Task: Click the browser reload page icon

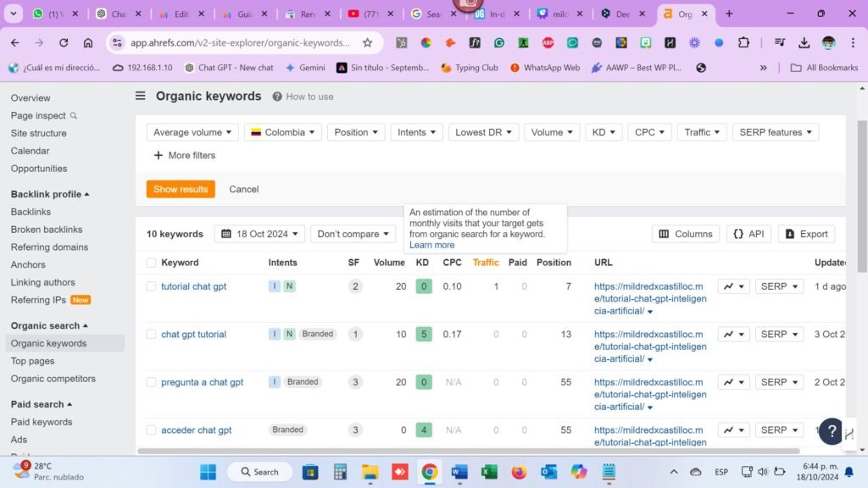Action: (64, 42)
